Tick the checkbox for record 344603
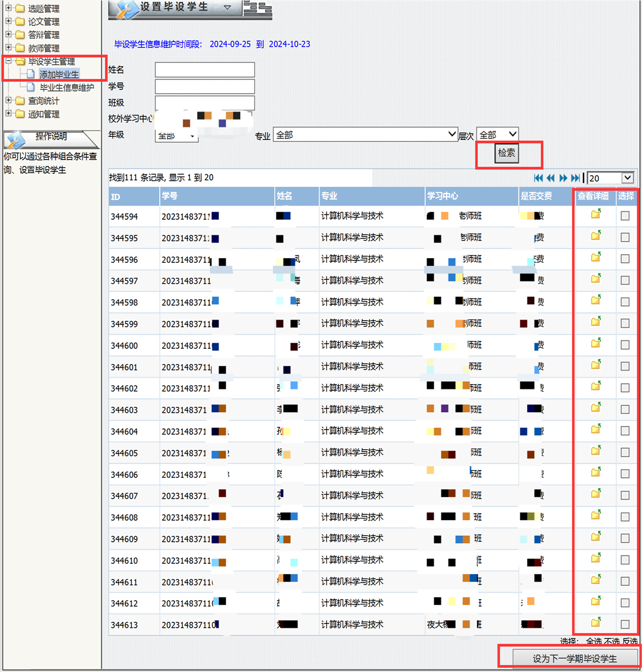Screen dimensions: 642x672 click(625, 410)
